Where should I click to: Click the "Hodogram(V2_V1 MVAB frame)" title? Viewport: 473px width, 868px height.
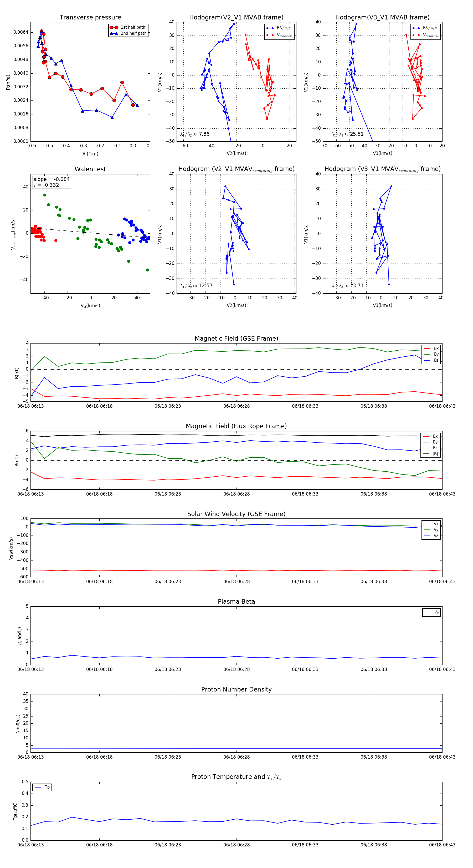coord(236,18)
